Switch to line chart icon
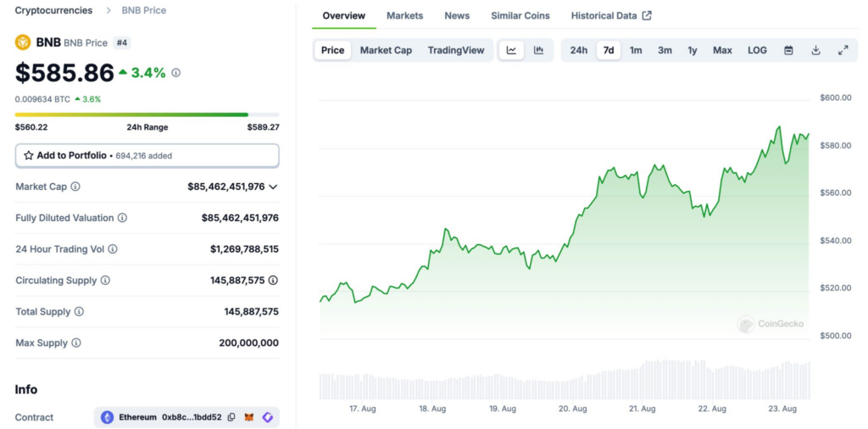The height and width of the screenshot is (429, 868). pyautogui.click(x=511, y=50)
